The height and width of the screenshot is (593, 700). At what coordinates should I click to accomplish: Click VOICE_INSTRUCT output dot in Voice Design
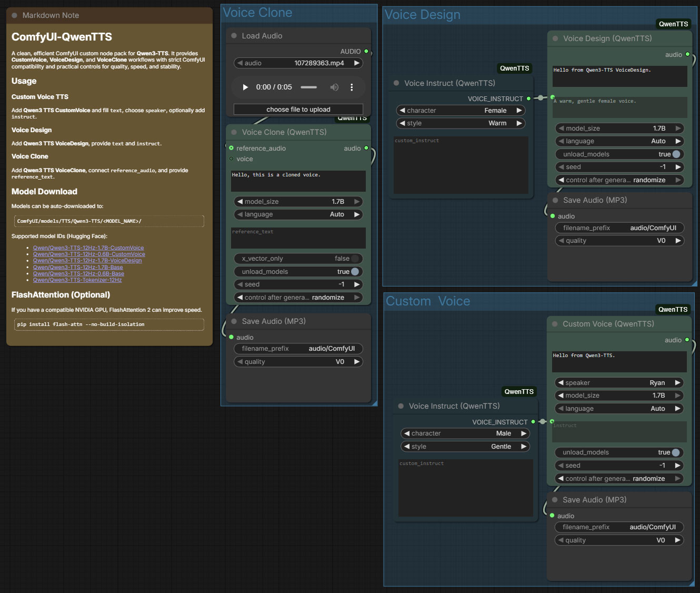[x=529, y=98]
